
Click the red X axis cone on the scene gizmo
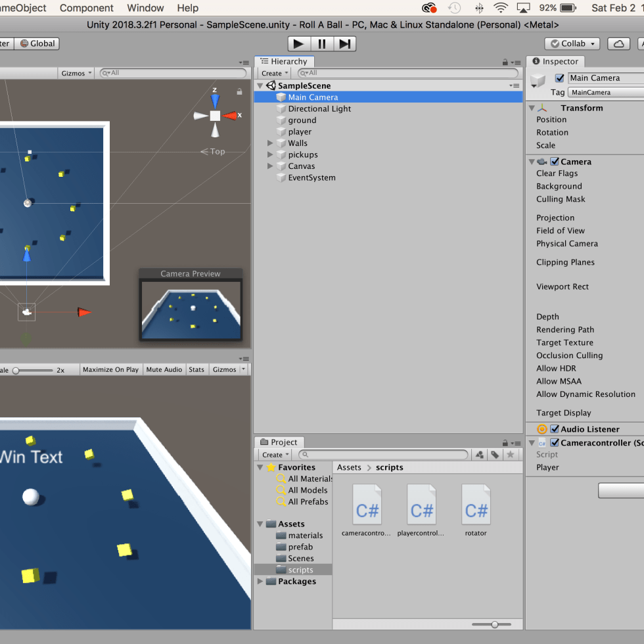231,116
